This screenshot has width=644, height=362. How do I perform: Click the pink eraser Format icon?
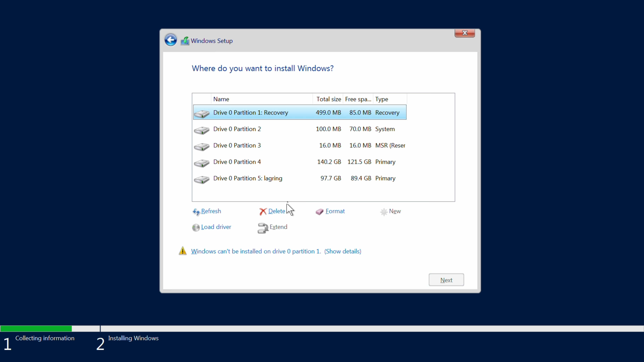319,212
